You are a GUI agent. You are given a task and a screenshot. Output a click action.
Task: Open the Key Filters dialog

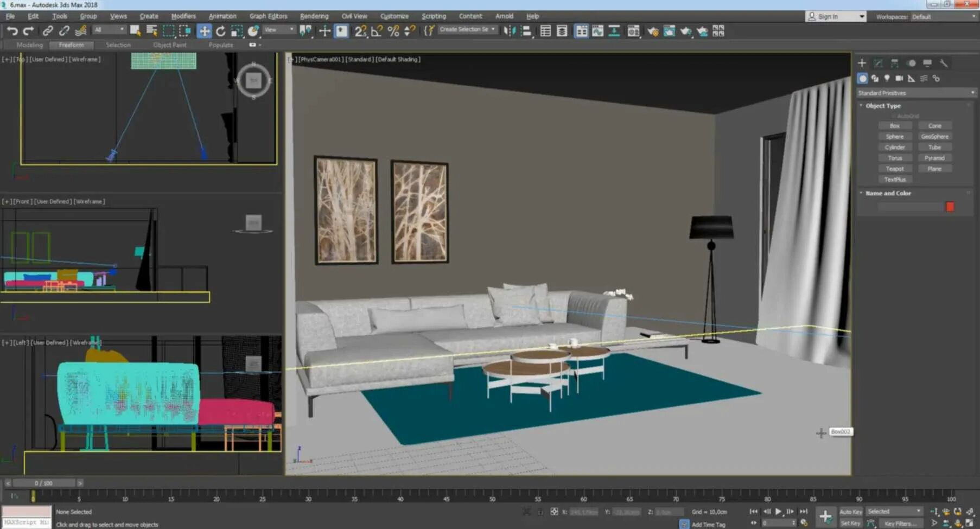pyautogui.click(x=900, y=524)
